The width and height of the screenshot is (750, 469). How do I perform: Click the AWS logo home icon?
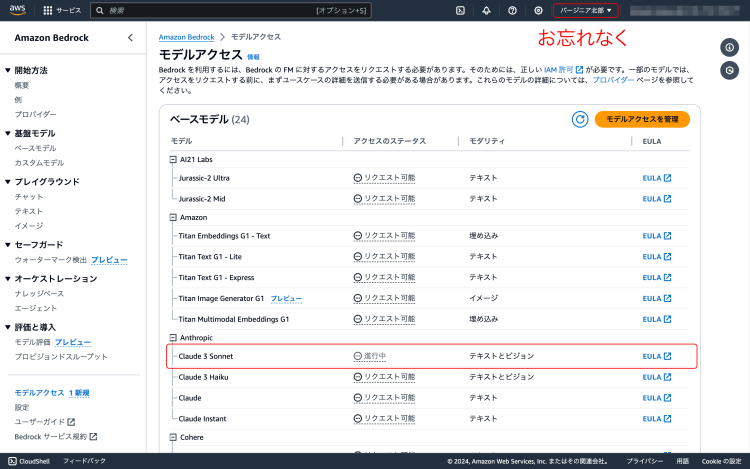tap(17, 10)
